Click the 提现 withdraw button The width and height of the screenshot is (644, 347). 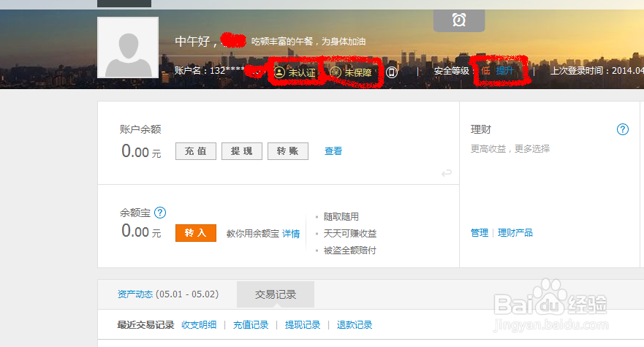click(242, 151)
